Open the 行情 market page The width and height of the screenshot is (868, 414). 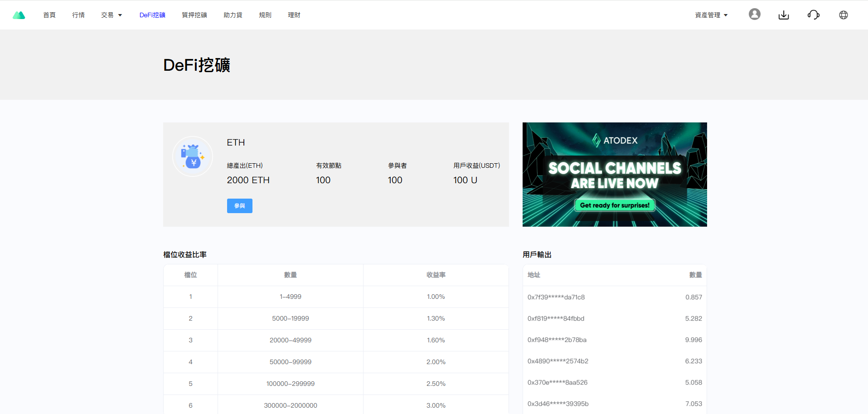78,15
